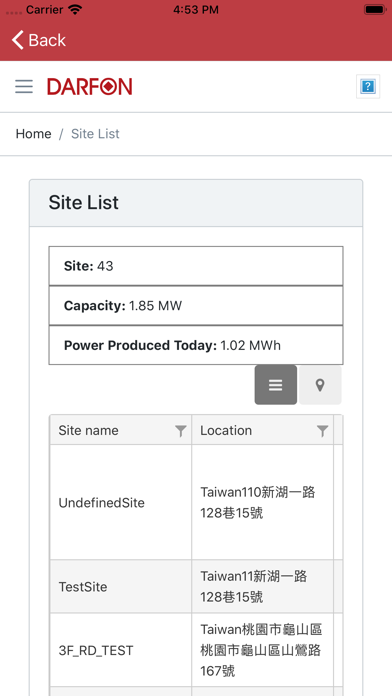Tap the Capacity: 1.85 MW summary
This screenshot has width=392, height=696.
pos(196,305)
